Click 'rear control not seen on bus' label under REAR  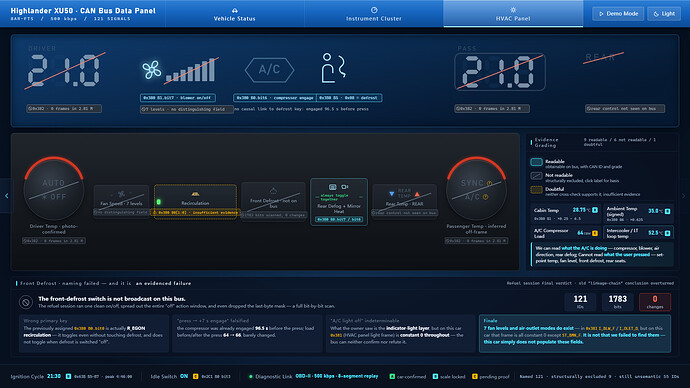point(625,109)
